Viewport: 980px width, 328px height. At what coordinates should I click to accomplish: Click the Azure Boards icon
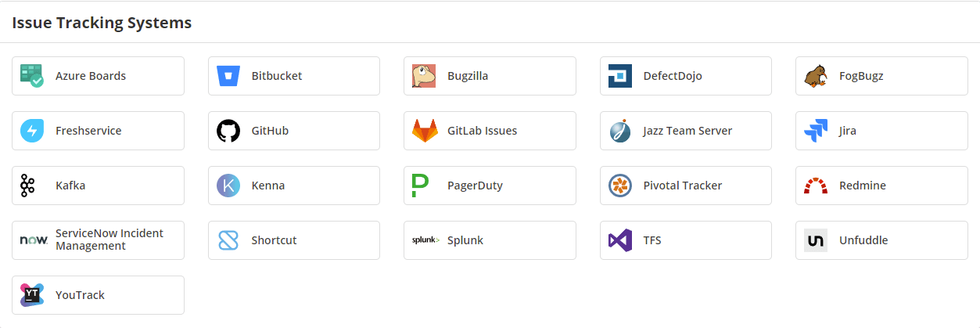[32, 76]
